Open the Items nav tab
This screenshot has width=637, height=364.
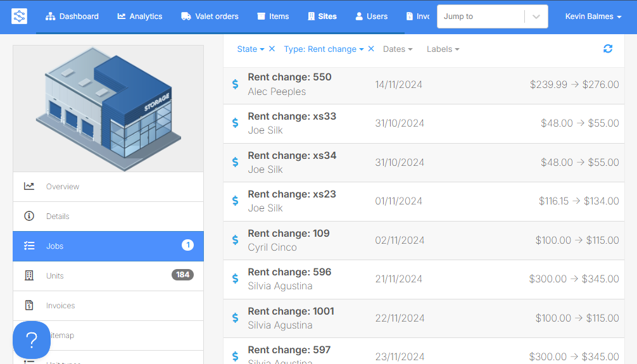273,16
